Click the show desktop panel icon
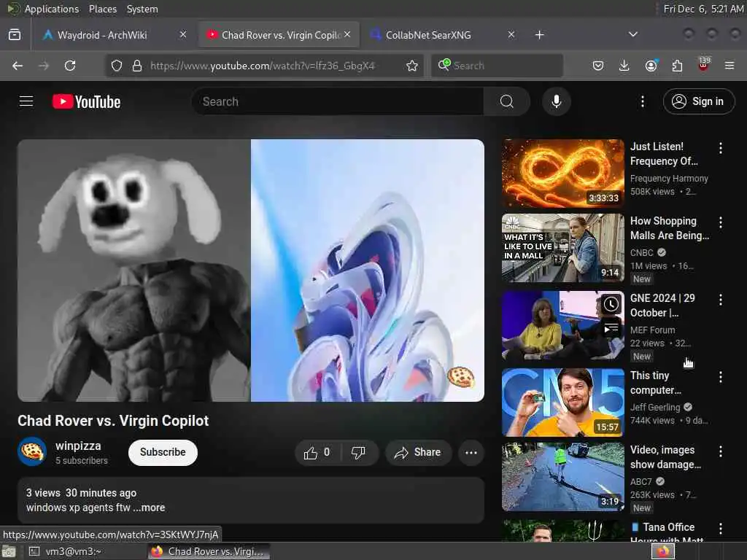The height and width of the screenshot is (560, 747). [x=9, y=551]
